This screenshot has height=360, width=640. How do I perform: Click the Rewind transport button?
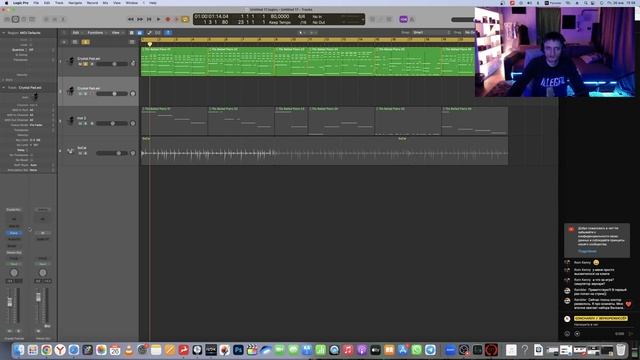coord(131,19)
